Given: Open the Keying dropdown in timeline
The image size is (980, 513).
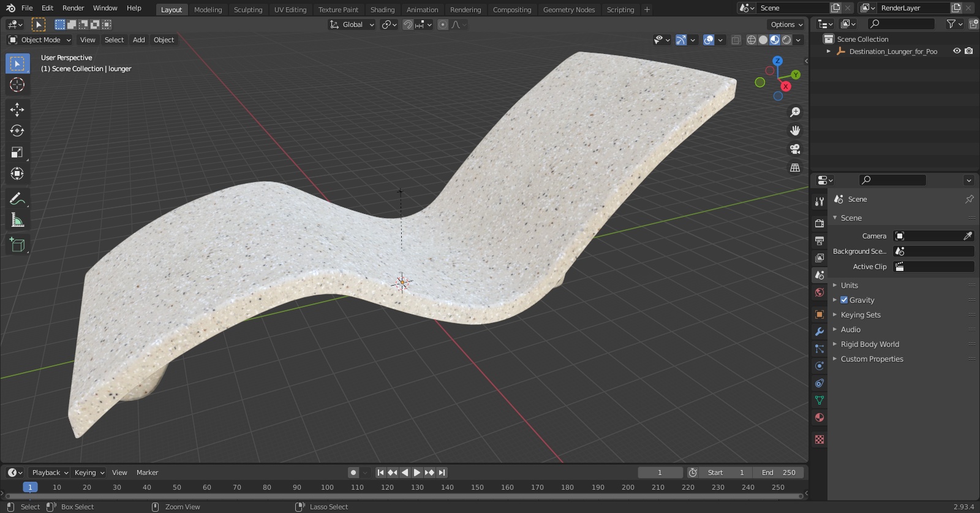Looking at the screenshot, I should point(89,473).
